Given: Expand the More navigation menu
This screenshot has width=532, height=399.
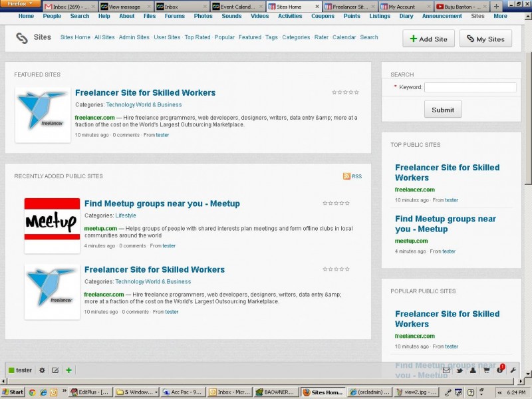Looking at the screenshot, I should pos(500,16).
